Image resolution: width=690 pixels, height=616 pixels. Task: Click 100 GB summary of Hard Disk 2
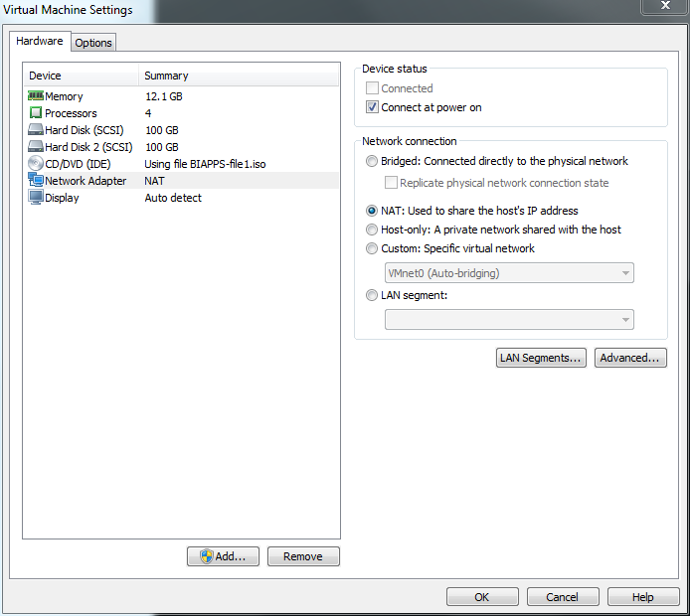click(x=162, y=147)
